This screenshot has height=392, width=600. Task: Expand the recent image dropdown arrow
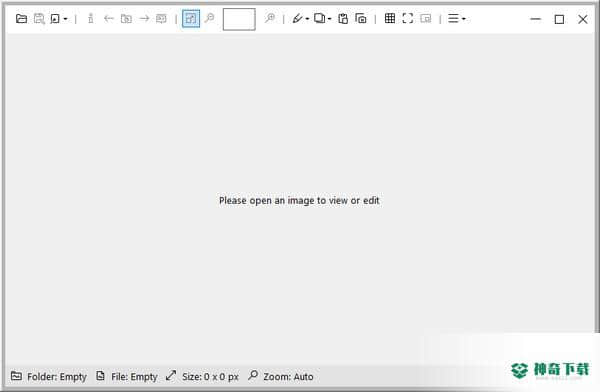tap(65, 19)
